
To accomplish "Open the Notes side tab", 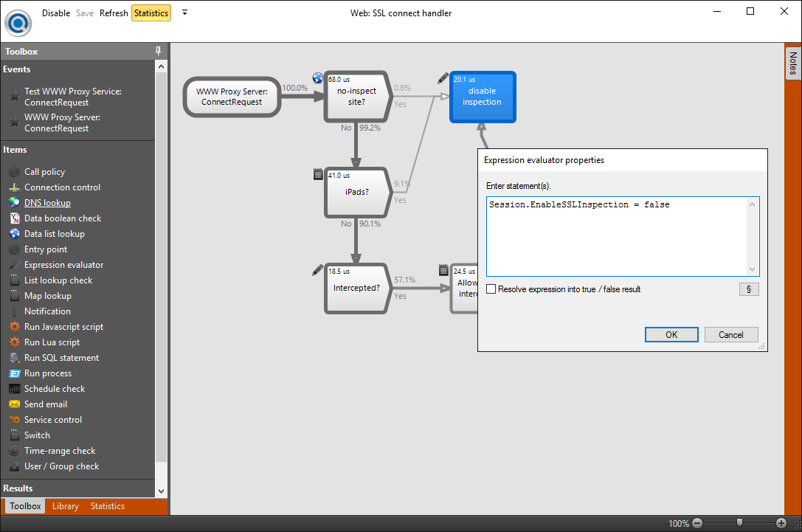I will (x=793, y=63).
